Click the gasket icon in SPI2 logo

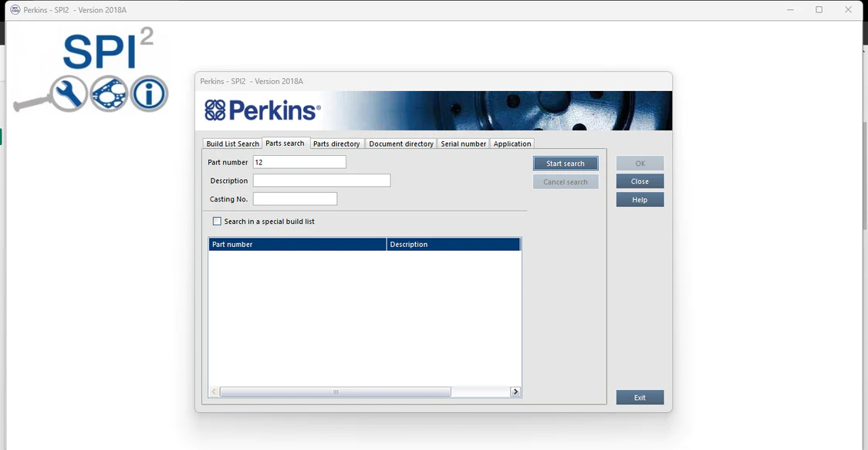pos(109,94)
